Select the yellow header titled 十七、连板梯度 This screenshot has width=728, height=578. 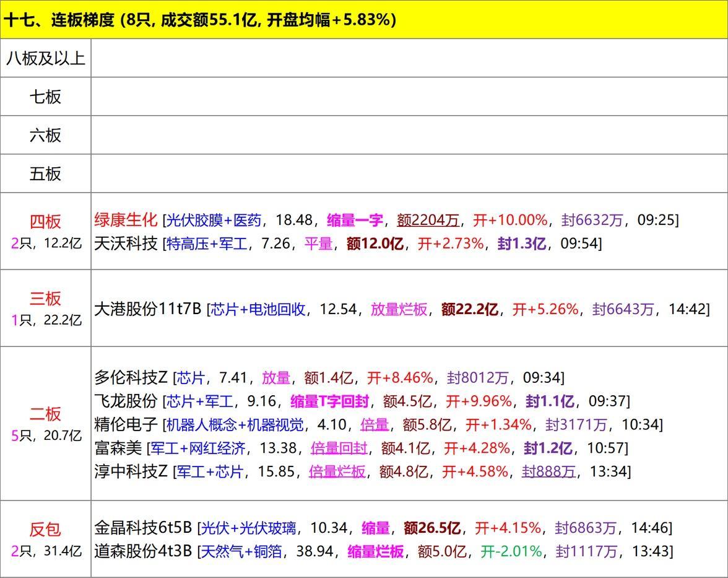pos(364,20)
